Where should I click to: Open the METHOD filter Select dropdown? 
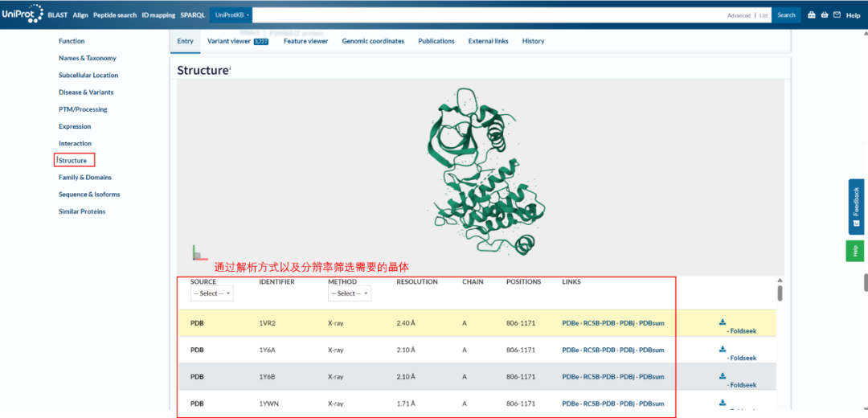coord(350,293)
